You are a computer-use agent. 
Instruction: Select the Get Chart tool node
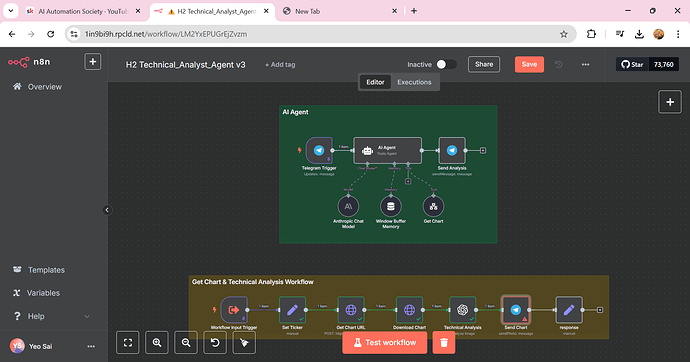(433, 206)
